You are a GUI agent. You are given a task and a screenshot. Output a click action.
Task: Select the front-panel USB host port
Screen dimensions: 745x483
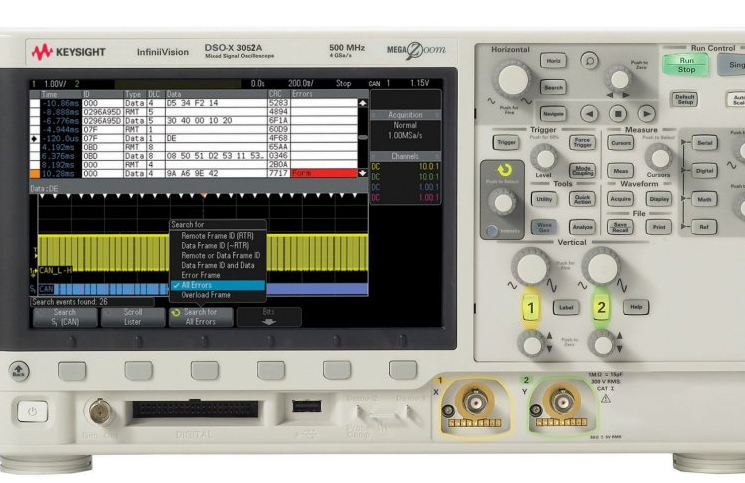306,407
